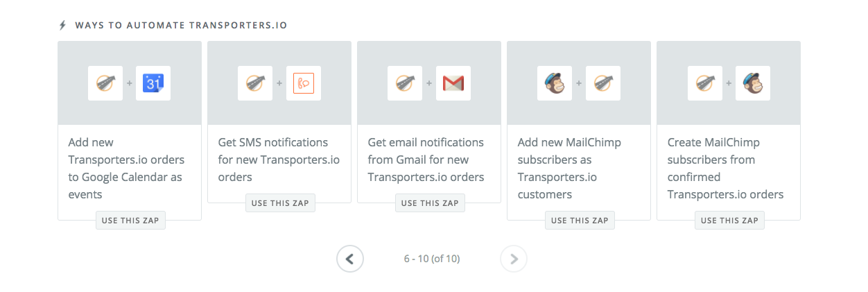Image resolution: width=868 pixels, height=292 pixels.
Task: Use this Zap for Google Calendar events
Action: pos(130,221)
